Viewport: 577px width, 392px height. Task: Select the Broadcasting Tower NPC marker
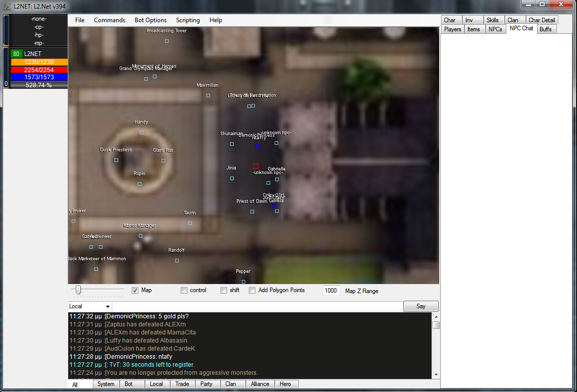point(167,41)
